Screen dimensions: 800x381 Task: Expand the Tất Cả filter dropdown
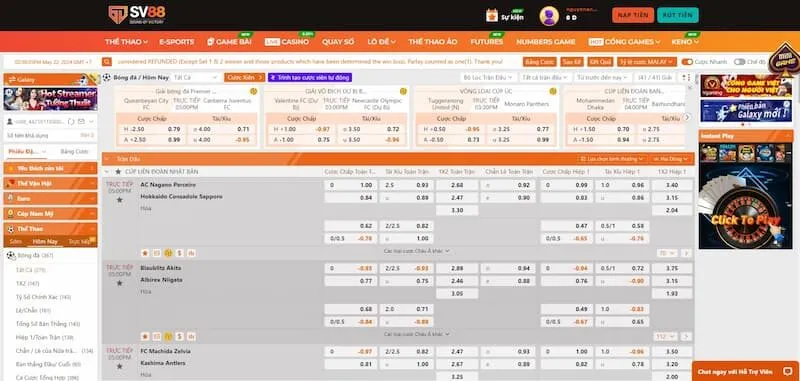tap(195, 78)
